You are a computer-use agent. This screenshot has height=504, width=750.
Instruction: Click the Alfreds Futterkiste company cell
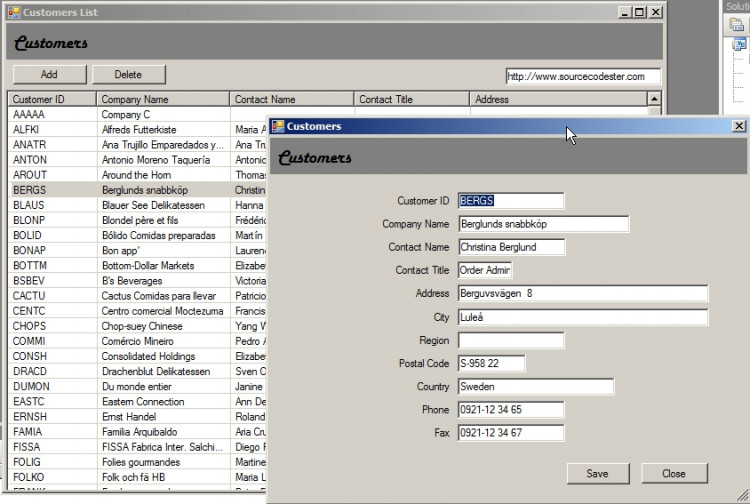(164, 130)
